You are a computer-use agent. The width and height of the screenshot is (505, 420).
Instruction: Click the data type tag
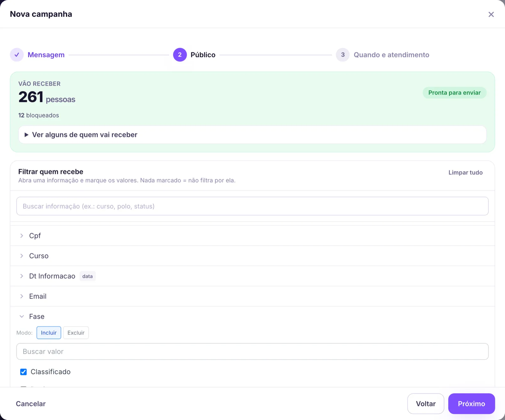[x=87, y=276]
